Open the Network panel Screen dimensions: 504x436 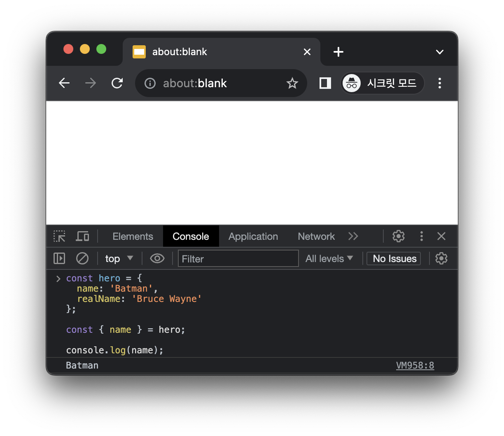point(316,237)
